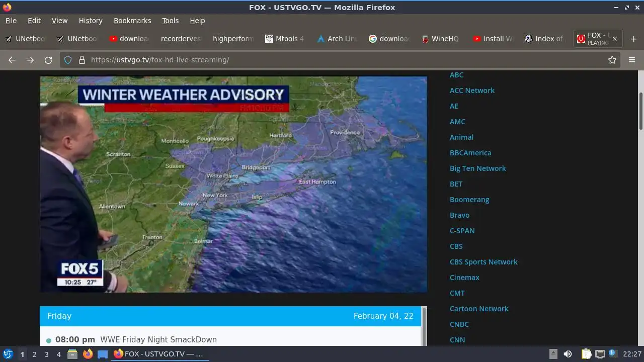Open the Tools menu

pos(170,21)
